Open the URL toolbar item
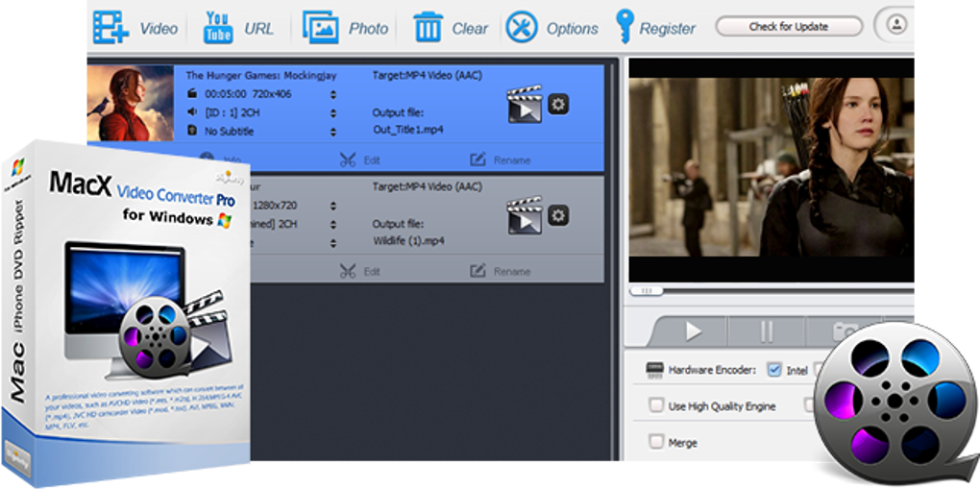Screen dimensions: 980x490 pyautogui.click(x=258, y=29)
